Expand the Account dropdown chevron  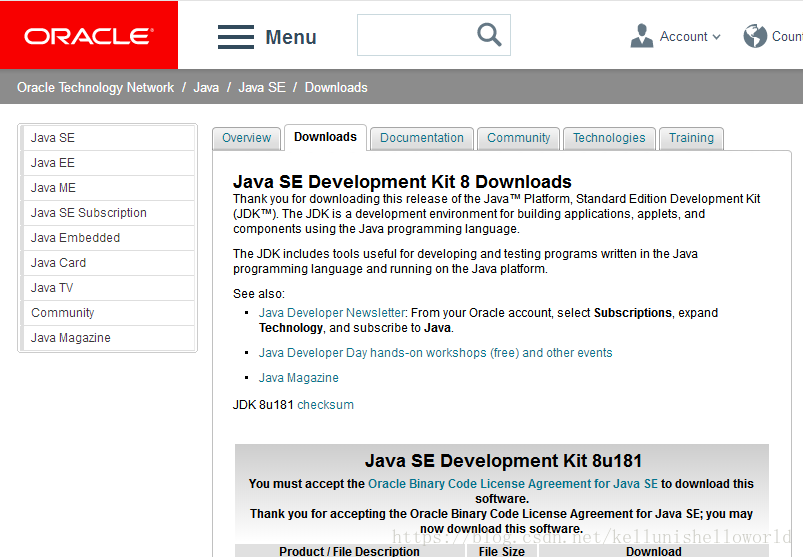point(716,37)
